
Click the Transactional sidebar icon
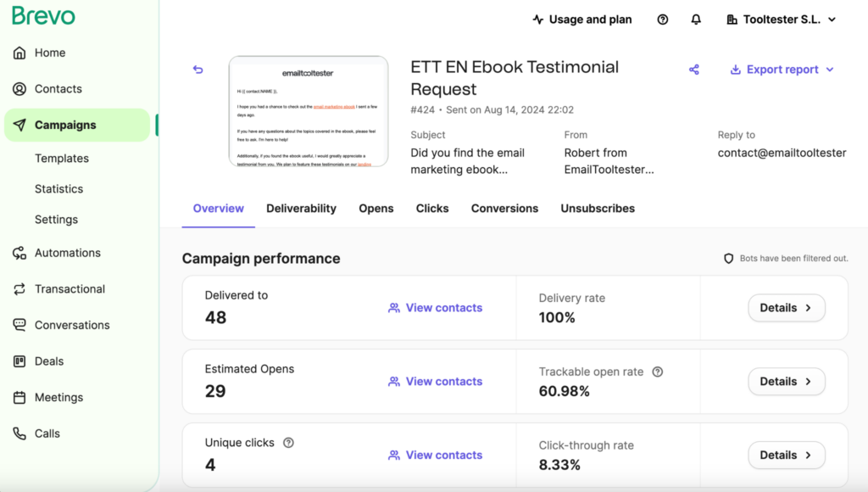(20, 288)
